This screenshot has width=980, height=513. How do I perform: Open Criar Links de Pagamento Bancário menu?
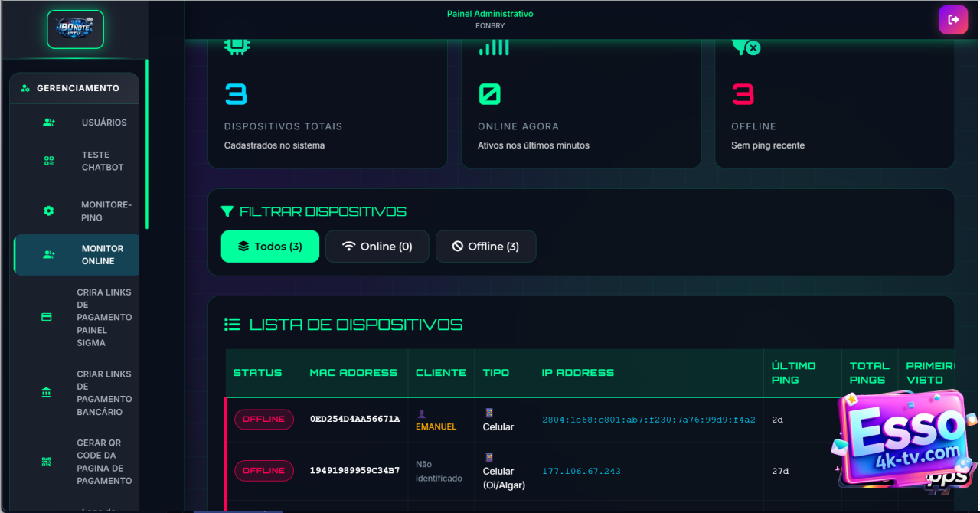point(104,393)
